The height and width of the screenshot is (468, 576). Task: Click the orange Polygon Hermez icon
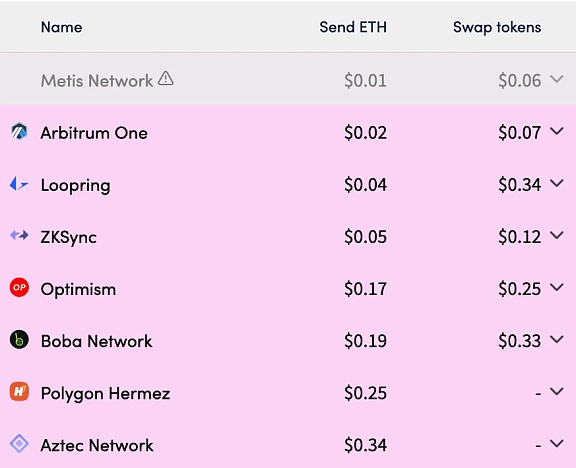(x=19, y=392)
